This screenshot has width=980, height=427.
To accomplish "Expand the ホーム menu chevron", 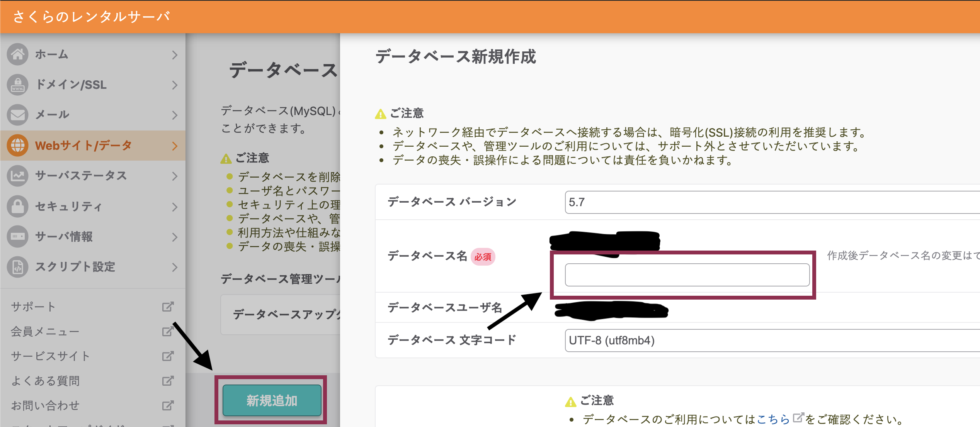I will (x=175, y=55).
